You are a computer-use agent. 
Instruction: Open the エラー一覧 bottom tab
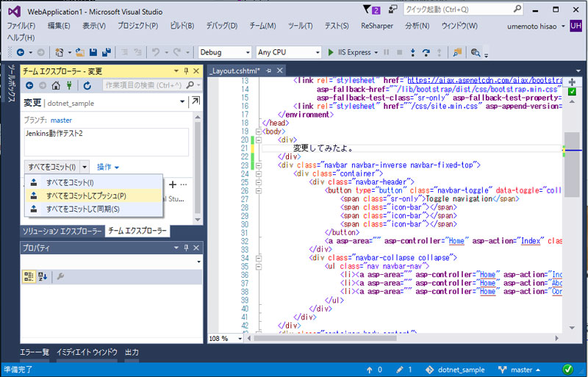[x=35, y=352]
